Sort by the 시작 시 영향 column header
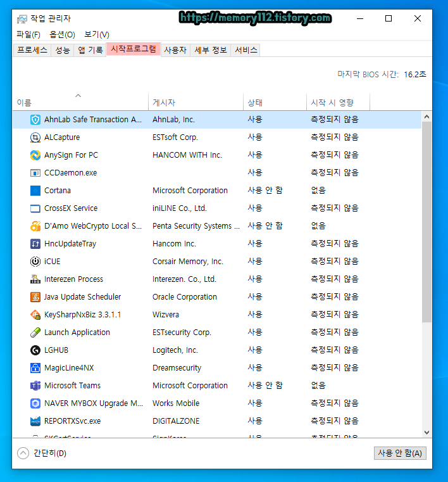This screenshot has height=482, width=448. tap(338, 102)
